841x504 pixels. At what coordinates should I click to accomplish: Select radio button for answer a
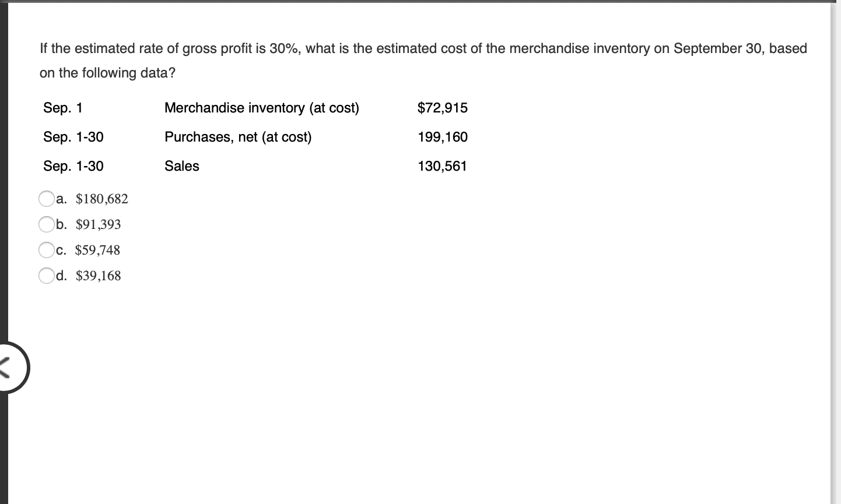46,199
